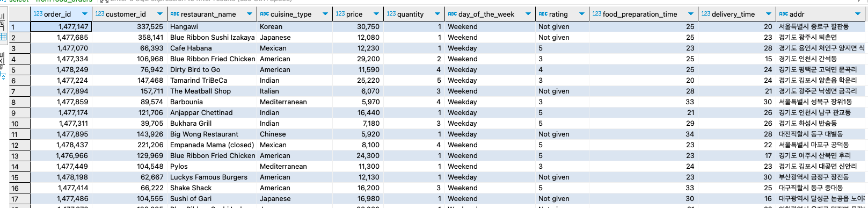868x208 pixels.
Task: Select the order_id cell 1,478,249
Action: [61, 69]
